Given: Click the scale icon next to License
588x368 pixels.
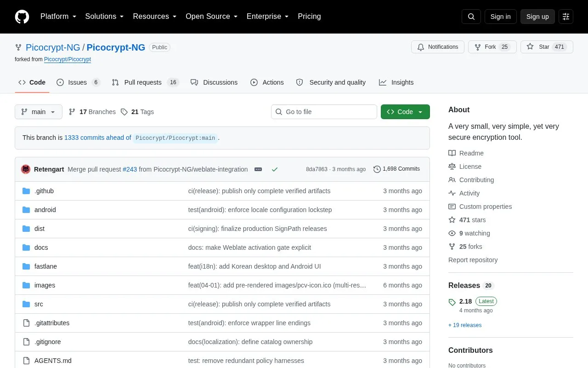Looking at the screenshot, I should (452, 167).
